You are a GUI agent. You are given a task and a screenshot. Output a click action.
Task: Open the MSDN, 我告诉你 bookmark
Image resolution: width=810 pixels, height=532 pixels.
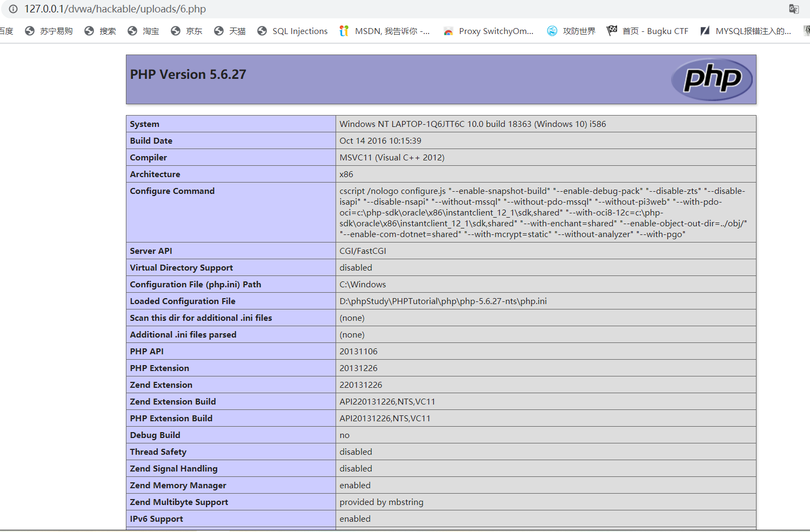(x=385, y=31)
